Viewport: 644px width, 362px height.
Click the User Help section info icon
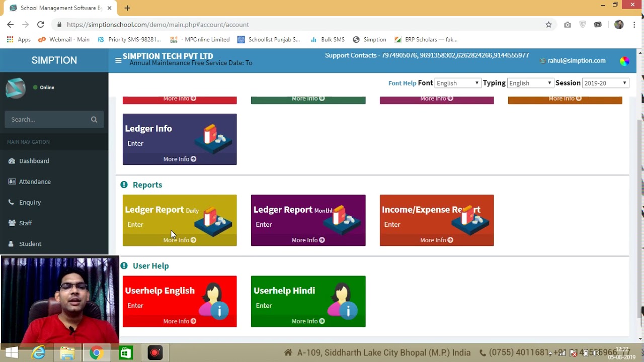click(x=124, y=266)
